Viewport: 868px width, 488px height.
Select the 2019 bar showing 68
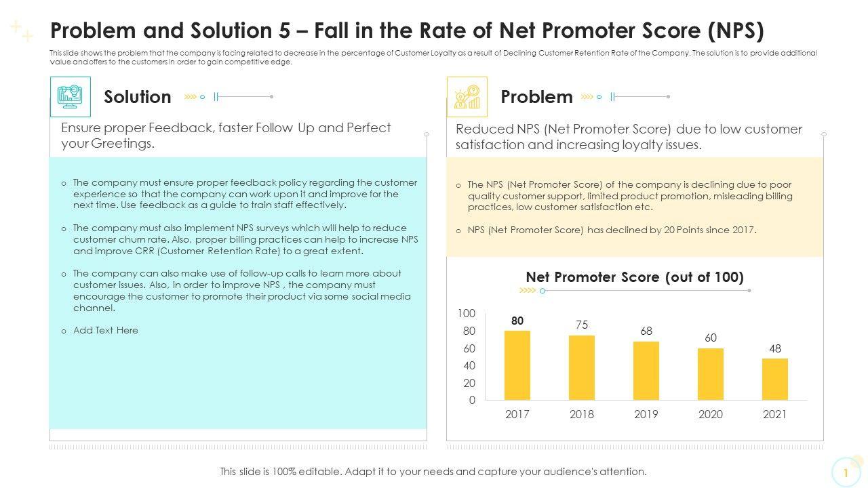[646, 371]
